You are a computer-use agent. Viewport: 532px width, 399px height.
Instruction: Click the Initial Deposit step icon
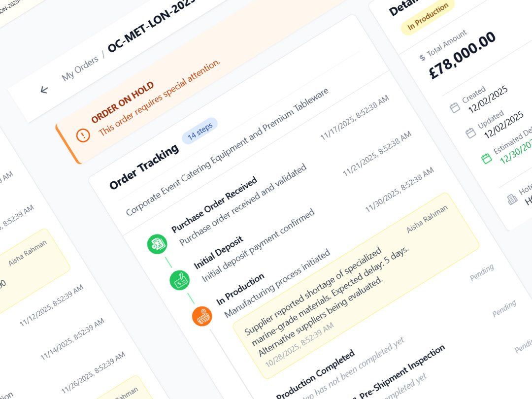click(180, 279)
